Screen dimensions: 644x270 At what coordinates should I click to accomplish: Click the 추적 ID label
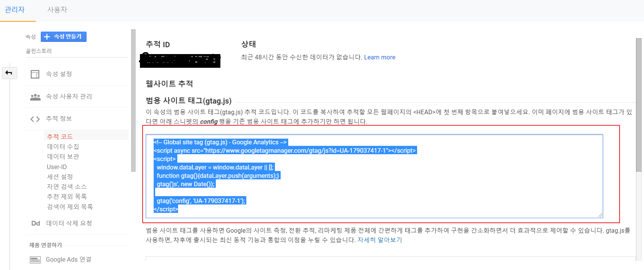pyautogui.click(x=158, y=44)
